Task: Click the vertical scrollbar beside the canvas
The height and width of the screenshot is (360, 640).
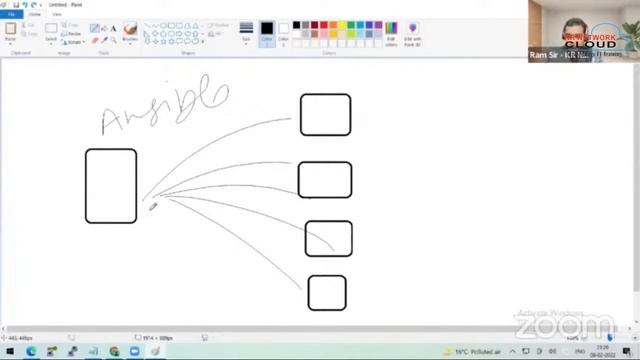Action: pos(636,178)
